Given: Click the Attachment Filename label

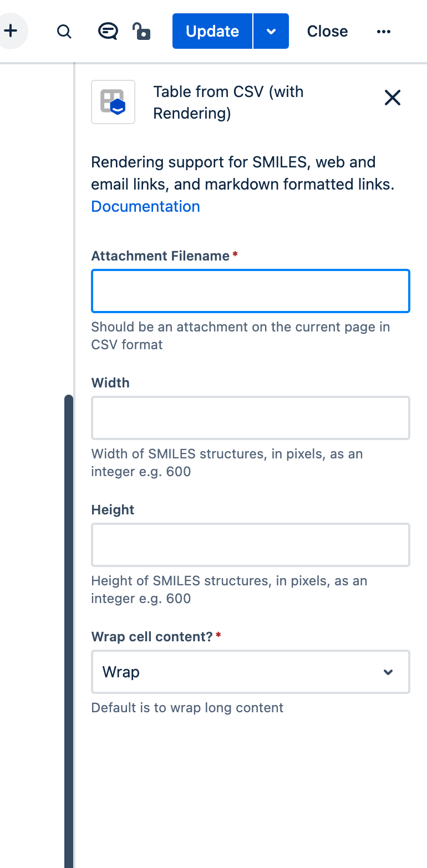Looking at the screenshot, I should pyautogui.click(x=160, y=256).
